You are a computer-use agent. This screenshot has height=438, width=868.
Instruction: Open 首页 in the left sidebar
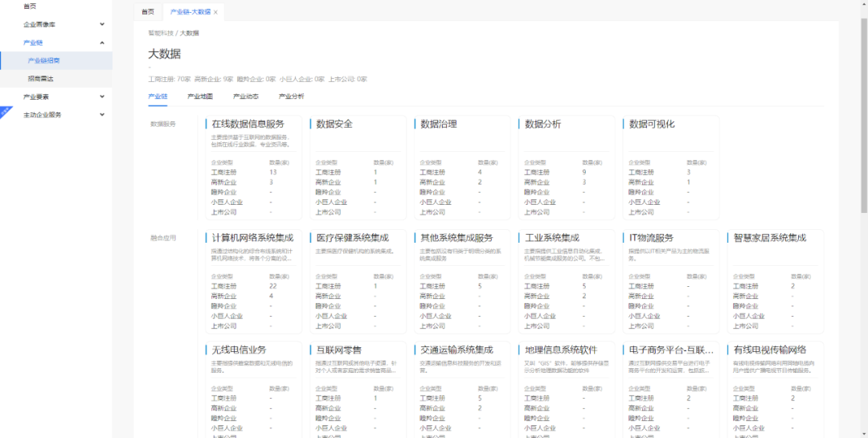pyautogui.click(x=31, y=6)
